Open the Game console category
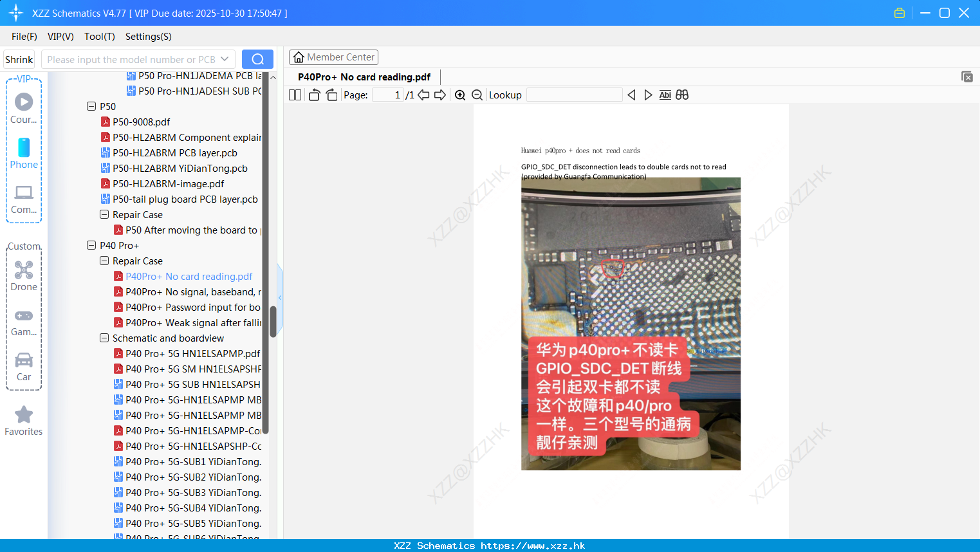The width and height of the screenshot is (980, 552). (x=24, y=322)
